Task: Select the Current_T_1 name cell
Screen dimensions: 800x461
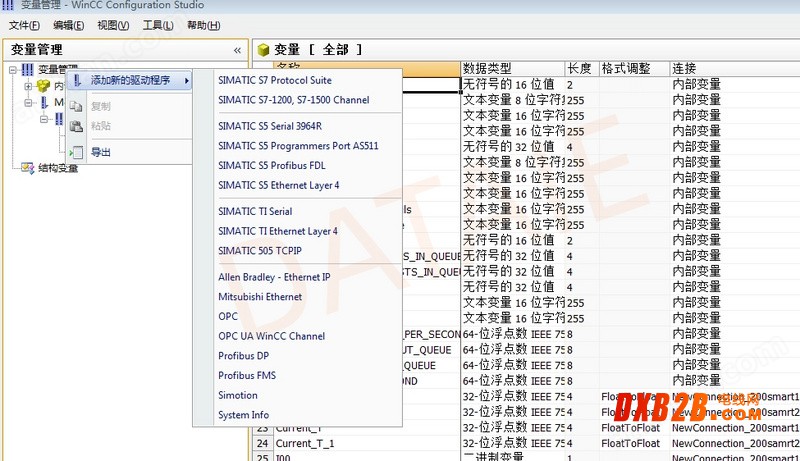Action: (366, 444)
